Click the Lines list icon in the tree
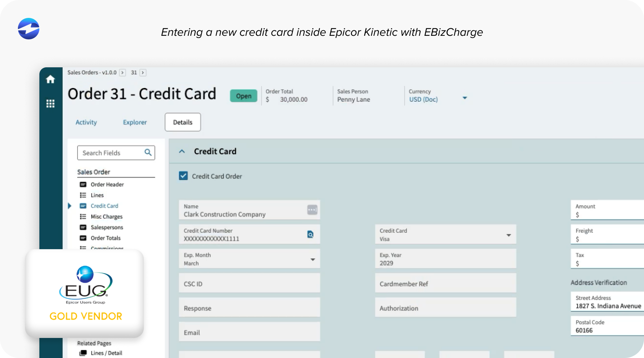This screenshot has height=358, width=644. click(x=82, y=195)
